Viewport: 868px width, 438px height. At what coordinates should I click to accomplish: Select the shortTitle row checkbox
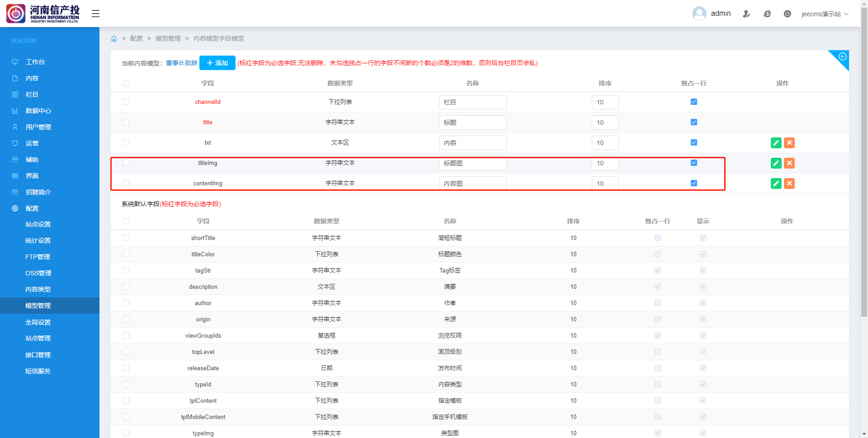126,238
